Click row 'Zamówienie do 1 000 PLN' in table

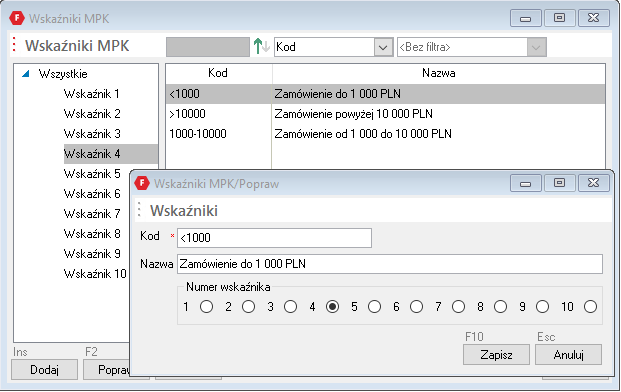[385, 94]
